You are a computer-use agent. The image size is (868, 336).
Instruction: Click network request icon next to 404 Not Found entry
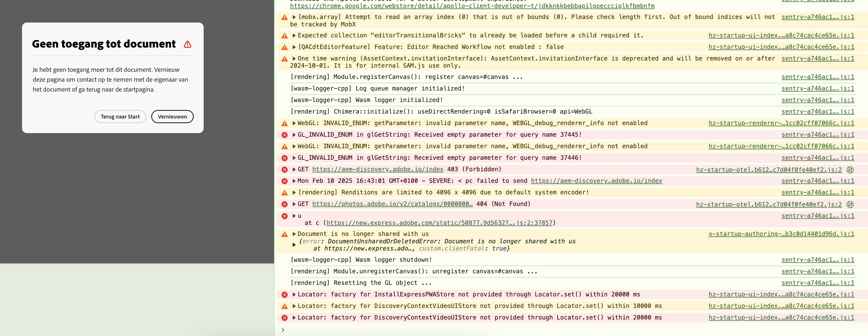tap(850, 204)
